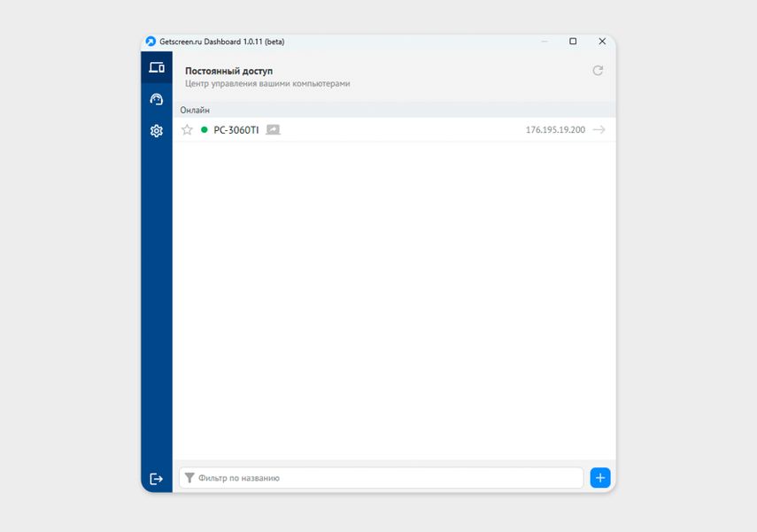Focus the "Фильтр по названию" filter field

(381, 477)
